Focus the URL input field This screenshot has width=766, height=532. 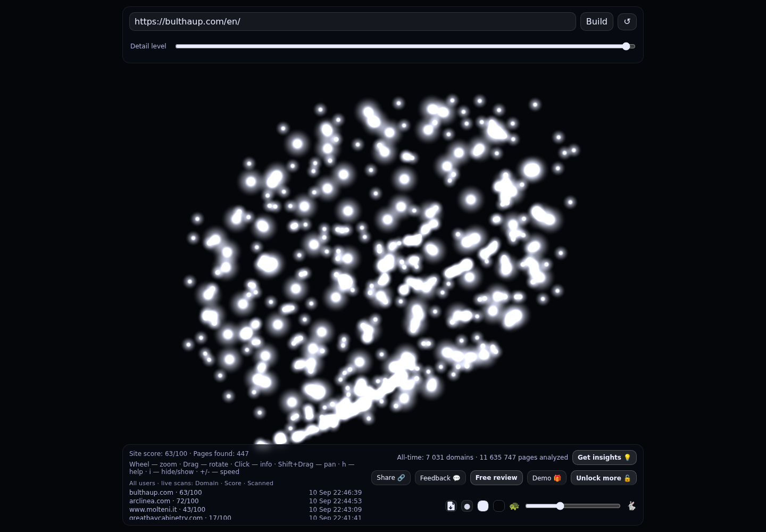coord(353,22)
